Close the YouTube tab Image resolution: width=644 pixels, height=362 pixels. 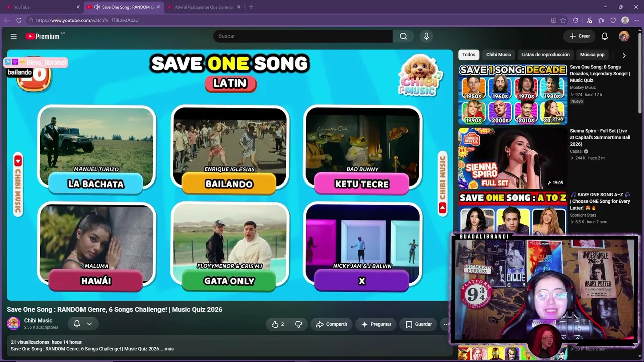pyautogui.click(x=78, y=7)
